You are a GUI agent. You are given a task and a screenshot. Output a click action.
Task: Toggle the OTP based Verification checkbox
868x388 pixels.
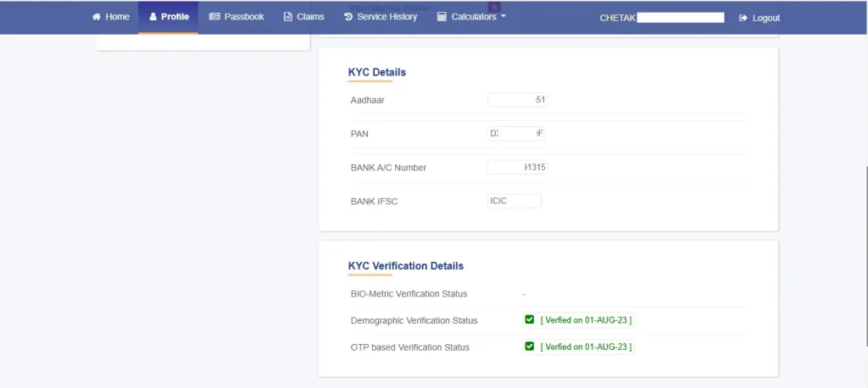[x=530, y=346]
